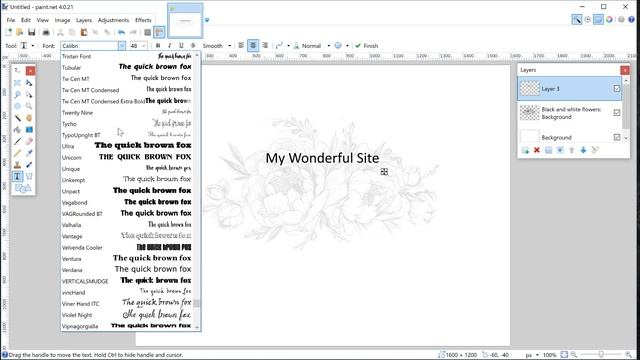640x360 pixels.
Task: Select the Gradient tool
Action: pos(29,130)
